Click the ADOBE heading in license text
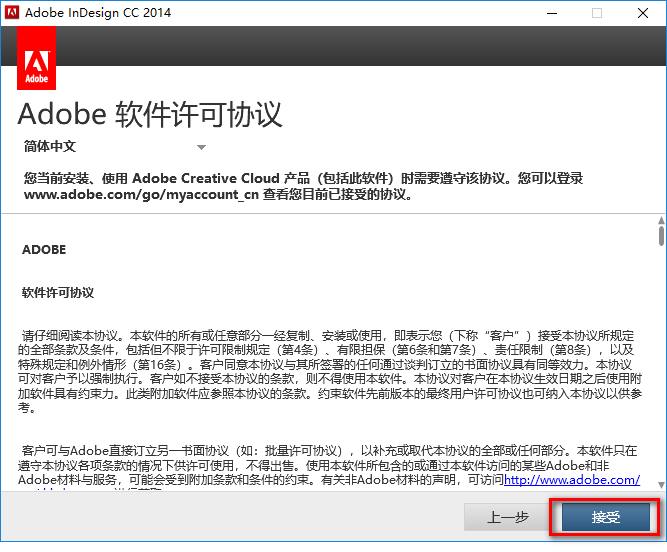This screenshot has height=552, width=667. click(44, 250)
